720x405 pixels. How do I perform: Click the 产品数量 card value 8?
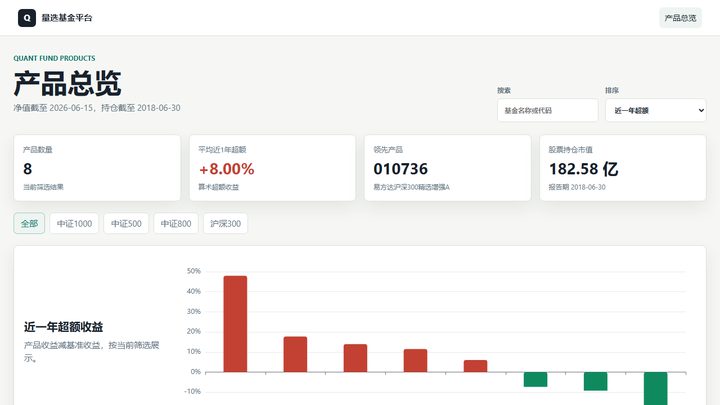click(x=28, y=169)
